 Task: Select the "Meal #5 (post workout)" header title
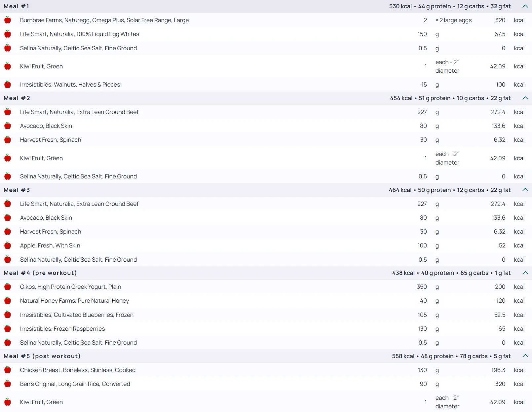point(42,356)
